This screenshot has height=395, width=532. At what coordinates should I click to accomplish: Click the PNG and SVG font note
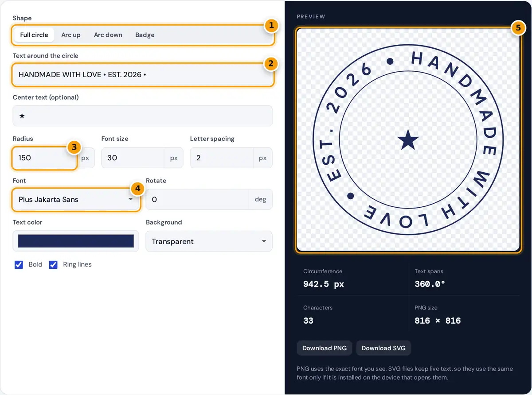click(x=405, y=373)
